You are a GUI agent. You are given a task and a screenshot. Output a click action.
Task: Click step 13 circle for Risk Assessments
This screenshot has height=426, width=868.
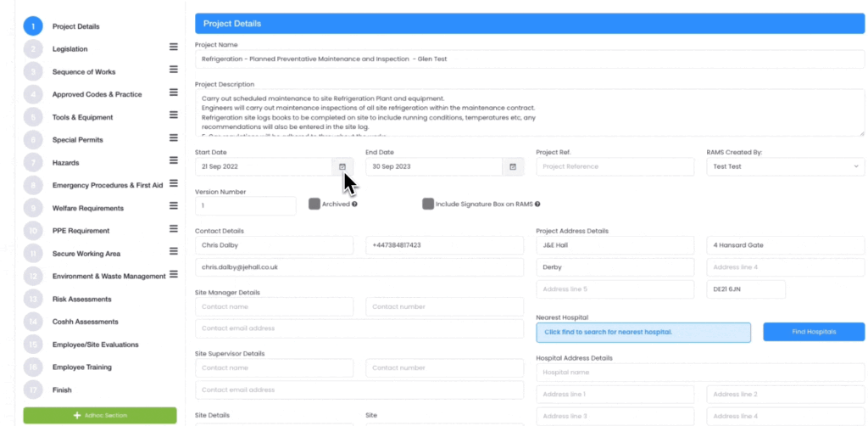click(33, 300)
